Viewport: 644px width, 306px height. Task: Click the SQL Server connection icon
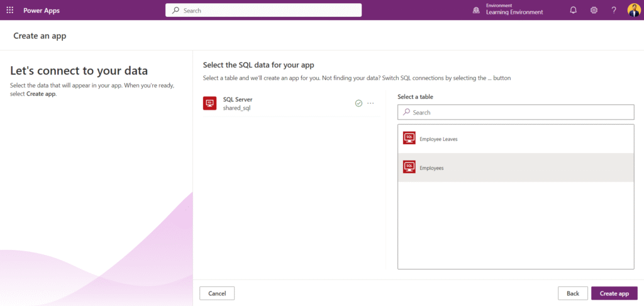pyautogui.click(x=210, y=103)
